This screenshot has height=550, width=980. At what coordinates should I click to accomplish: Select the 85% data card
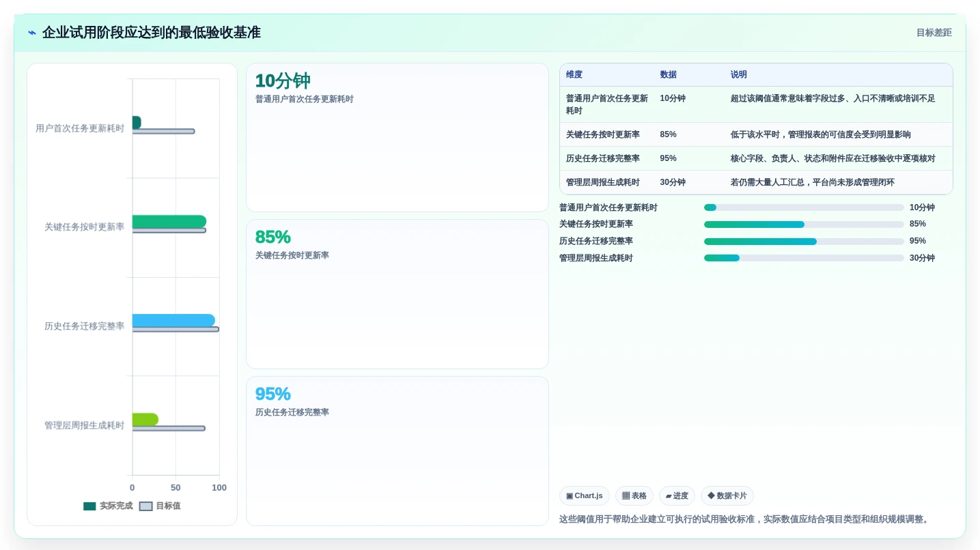(x=397, y=294)
